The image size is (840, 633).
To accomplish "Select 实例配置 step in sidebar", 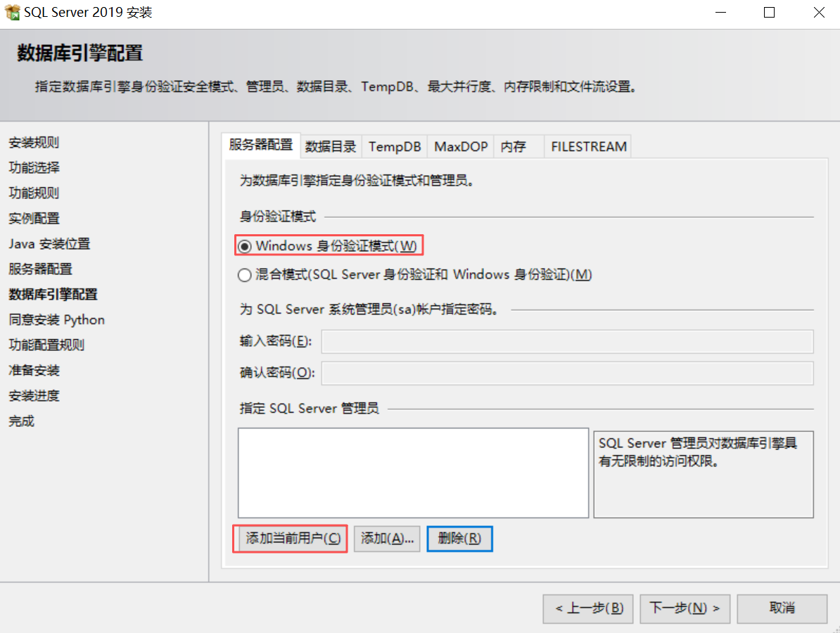I will point(34,219).
